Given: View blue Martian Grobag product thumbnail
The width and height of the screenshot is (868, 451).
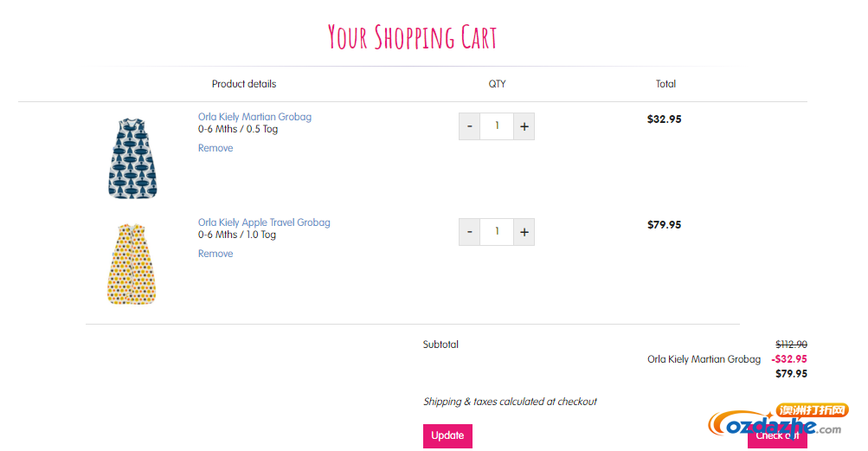Looking at the screenshot, I should (132, 158).
